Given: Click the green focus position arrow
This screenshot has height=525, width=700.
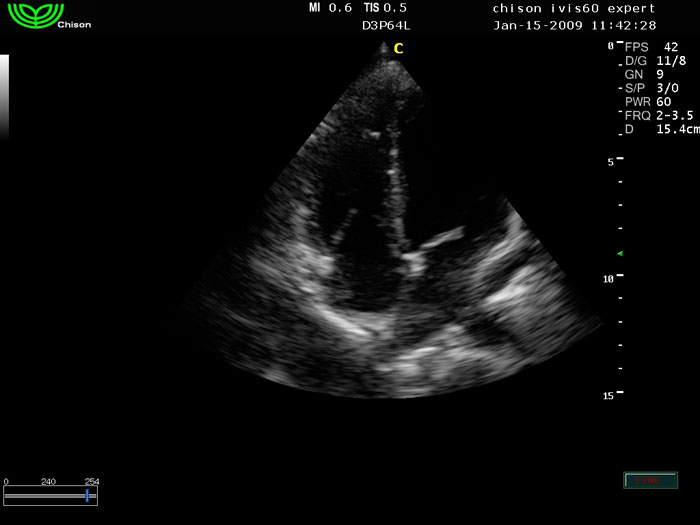Looking at the screenshot, I should pyautogui.click(x=620, y=254).
